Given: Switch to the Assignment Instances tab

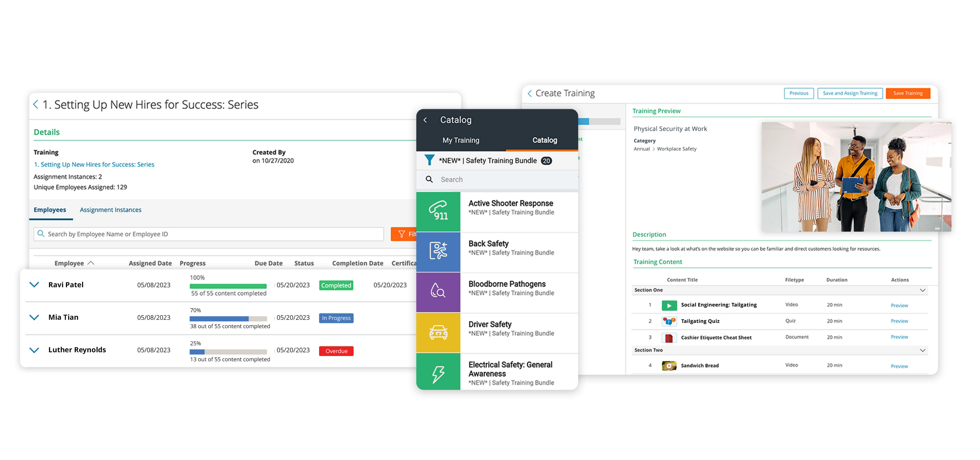Looking at the screenshot, I should (110, 210).
